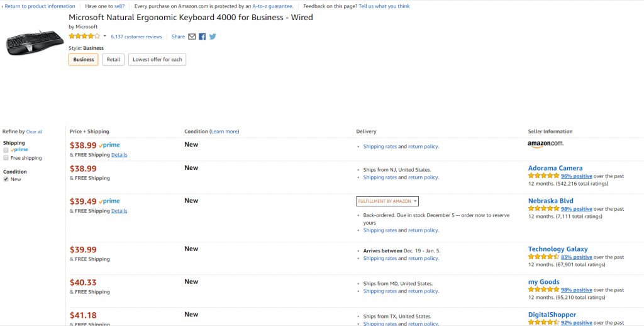Click the product title heading text
Screen dimensions: 644x326
[191, 17]
